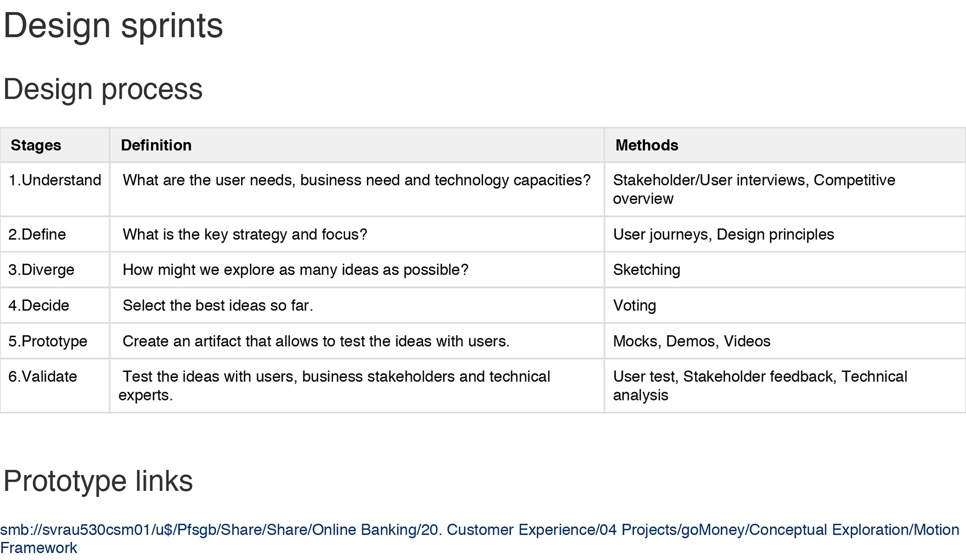Open the smb Motion Framework prototype link
The width and height of the screenshot is (966, 560).
pyautogui.click(x=479, y=538)
